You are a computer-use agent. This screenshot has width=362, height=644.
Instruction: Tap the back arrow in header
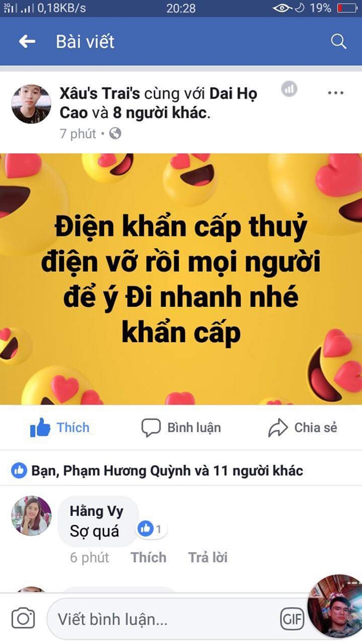[x=27, y=41]
